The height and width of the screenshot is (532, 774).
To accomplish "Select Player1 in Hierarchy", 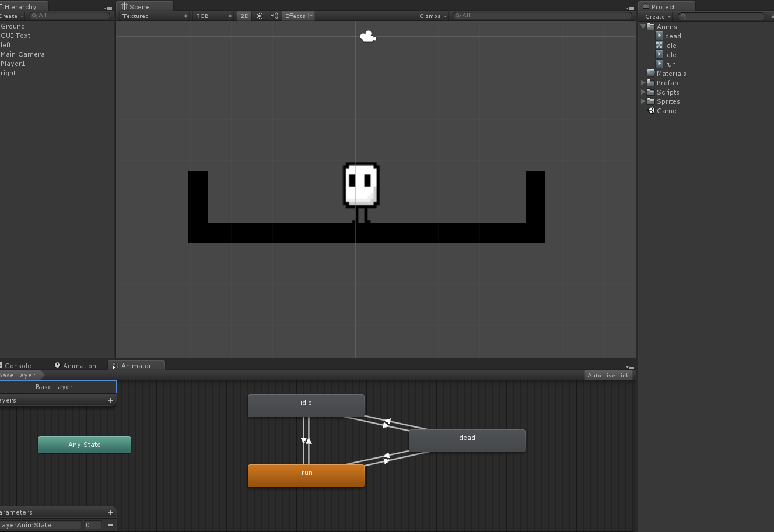I will 13,64.
